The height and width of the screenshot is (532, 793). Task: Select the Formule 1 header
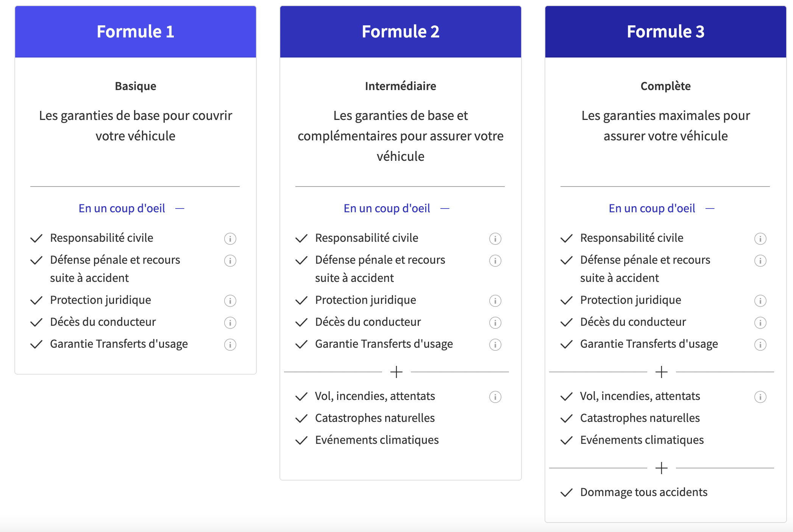click(x=135, y=32)
